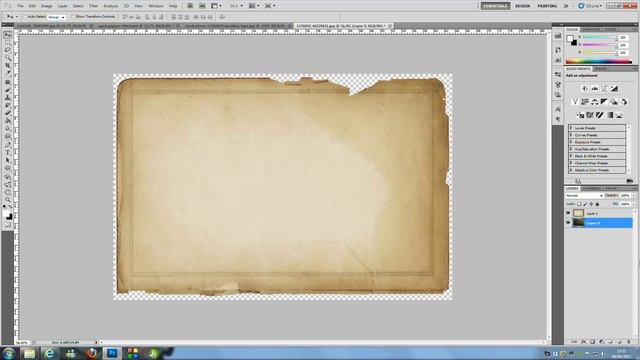
Task: Open the CS Live button
Action: pyautogui.click(x=590, y=6)
